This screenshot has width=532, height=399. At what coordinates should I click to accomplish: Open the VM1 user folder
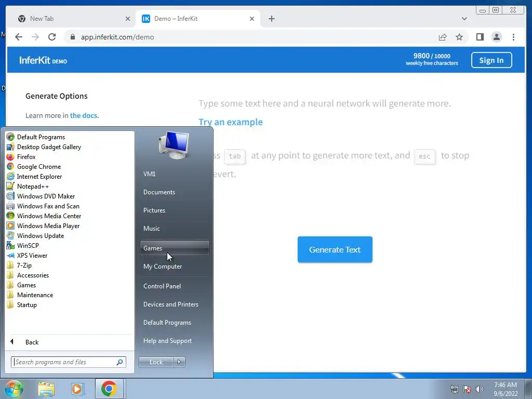[149, 174]
